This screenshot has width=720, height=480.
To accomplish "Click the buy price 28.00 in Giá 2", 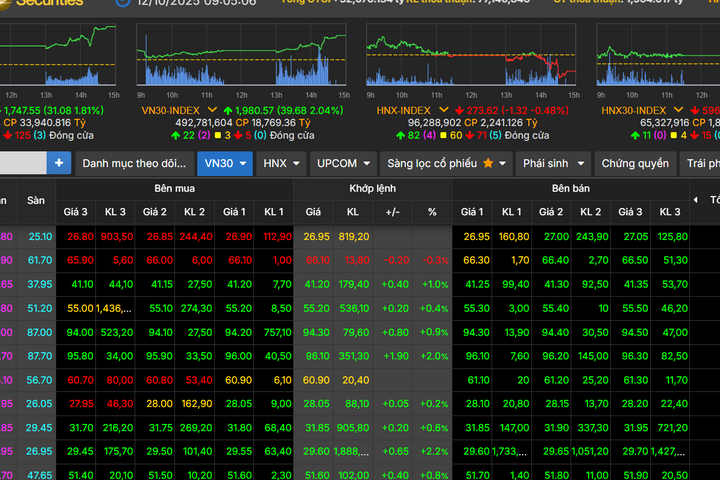I will pos(159,404).
